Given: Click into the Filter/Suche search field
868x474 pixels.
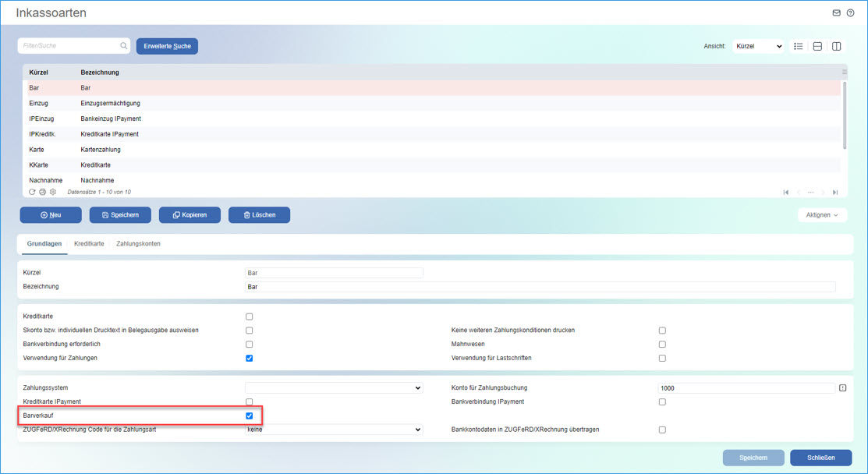Looking at the screenshot, I should click(x=70, y=45).
